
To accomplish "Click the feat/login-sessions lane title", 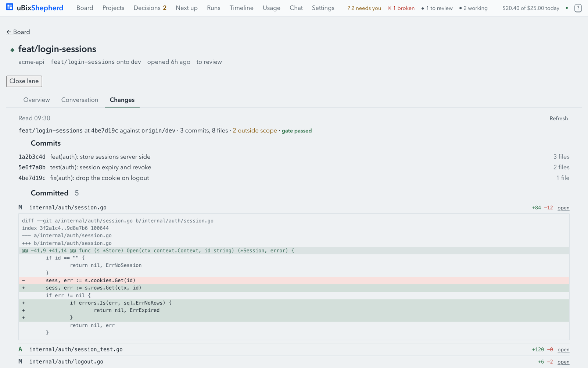I will (x=57, y=49).
